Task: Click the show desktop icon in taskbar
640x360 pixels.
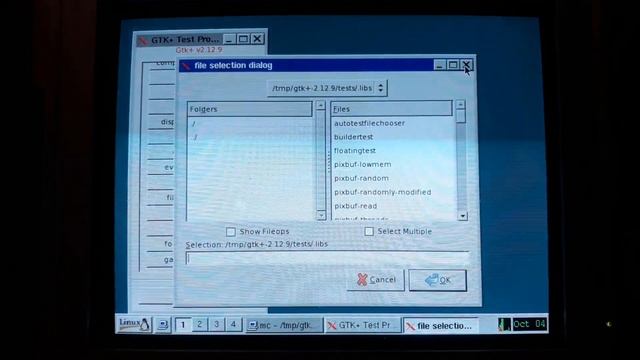Action: 163,325
